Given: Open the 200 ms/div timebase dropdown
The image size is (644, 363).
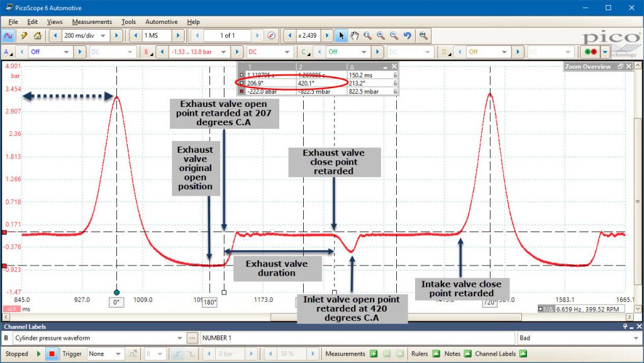Looking at the screenshot, I should (x=103, y=36).
